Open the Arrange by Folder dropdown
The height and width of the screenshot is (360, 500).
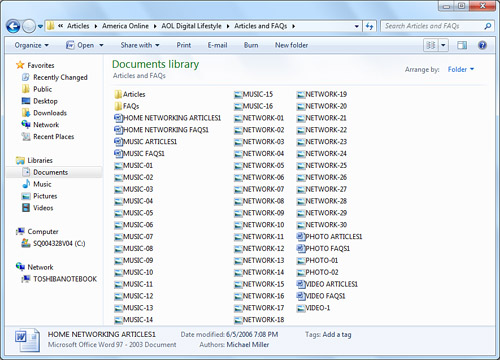[x=461, y=69]
